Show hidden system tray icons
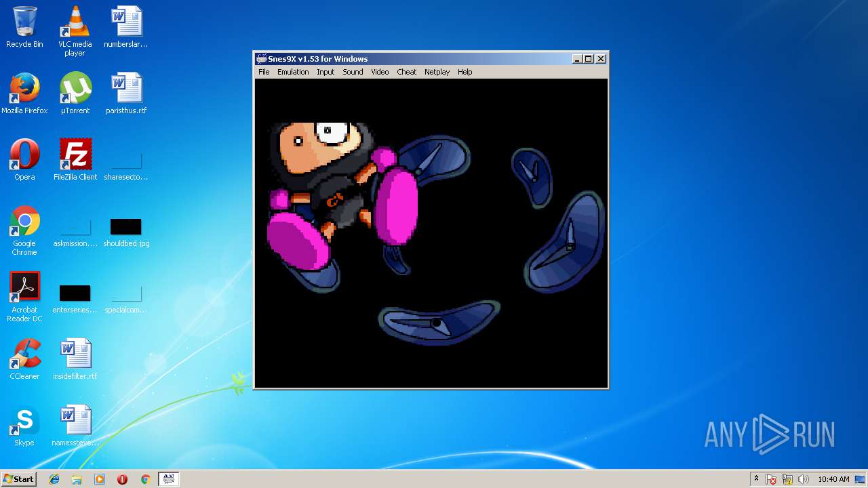 coord(756,479)
